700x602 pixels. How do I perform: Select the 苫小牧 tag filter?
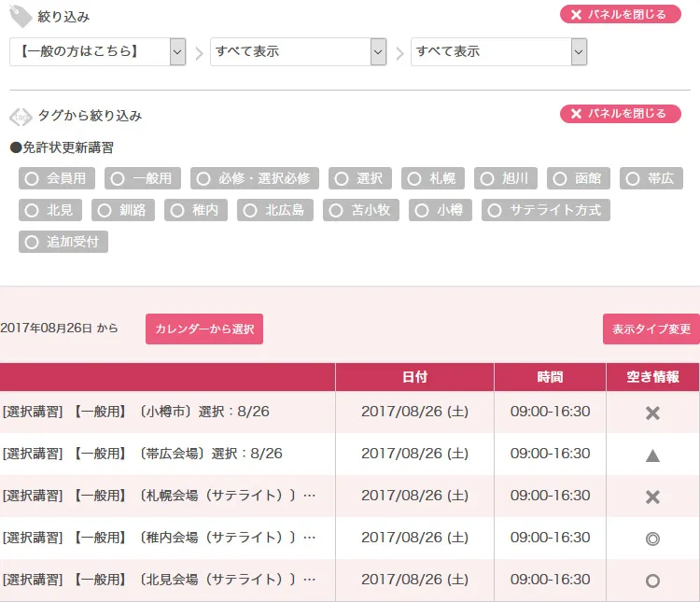pyautogui.click(x=361, y=210)
